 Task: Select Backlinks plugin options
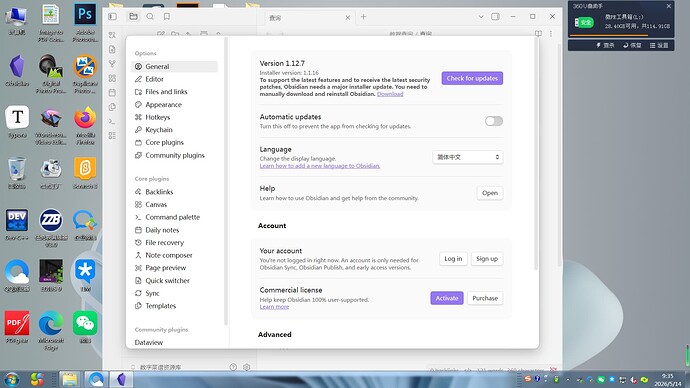174,192
